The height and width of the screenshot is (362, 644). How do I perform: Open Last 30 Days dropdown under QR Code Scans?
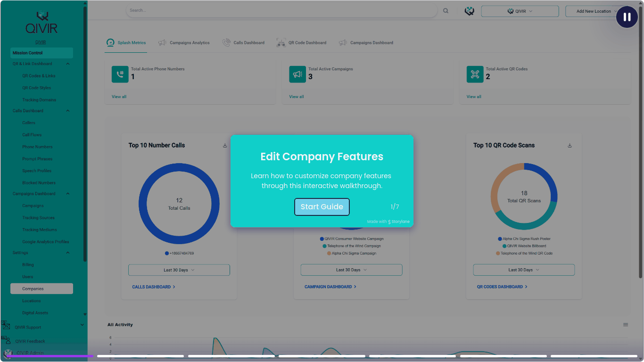524,270
